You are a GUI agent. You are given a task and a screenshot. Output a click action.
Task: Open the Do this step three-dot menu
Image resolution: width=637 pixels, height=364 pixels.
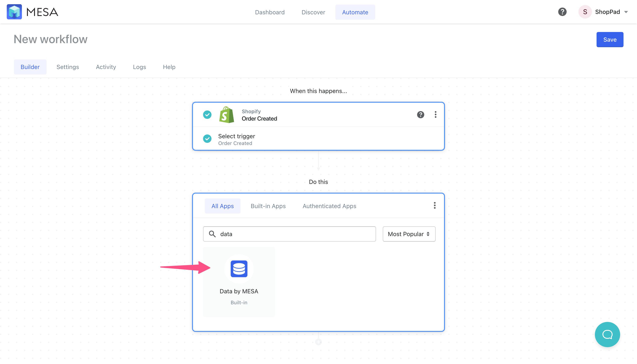pyautogui.click(x=435, y=205)
